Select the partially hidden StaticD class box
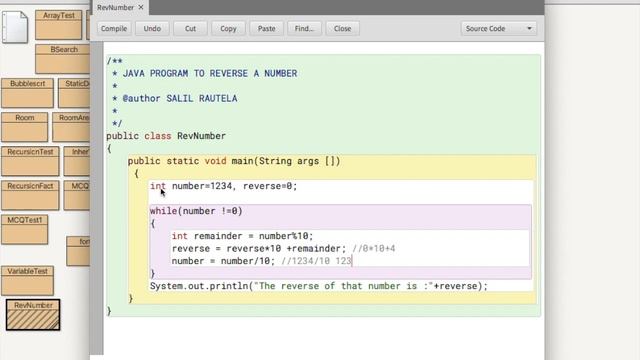 click(74, 93)
